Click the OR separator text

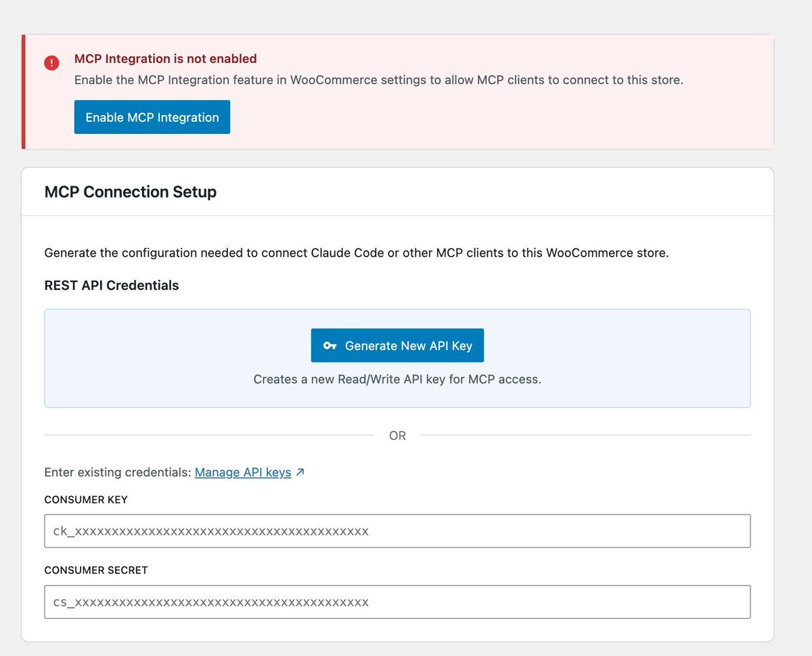397,435
